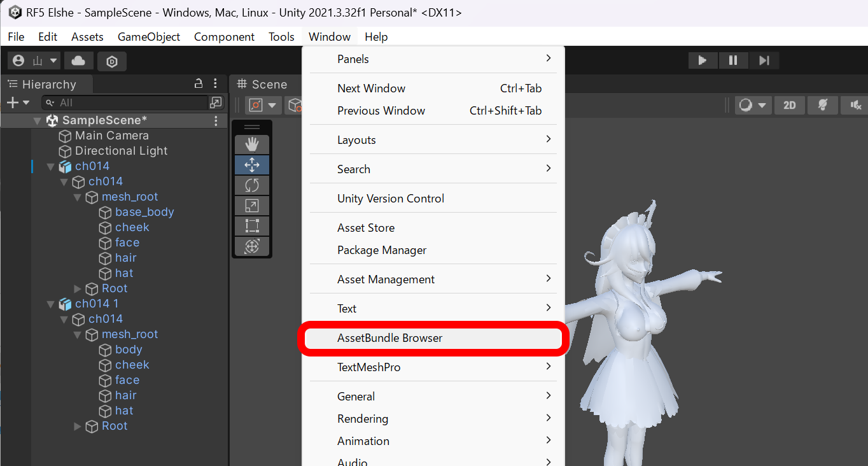Open the Scene draw mode sphere dropdown

click(753, 105)
